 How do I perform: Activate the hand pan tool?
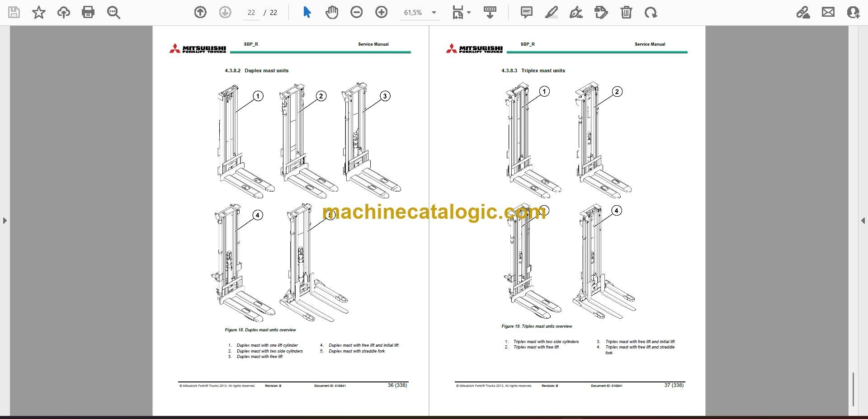(x=332, y=12)
